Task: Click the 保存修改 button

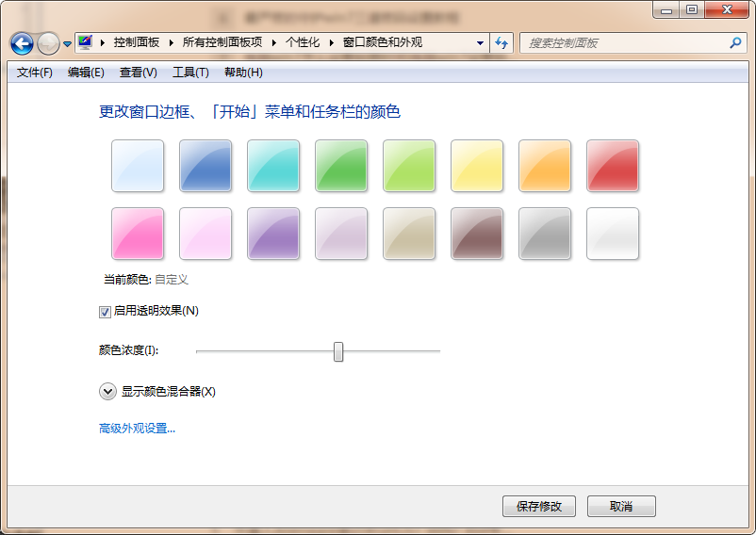Action: click(539, 506)
